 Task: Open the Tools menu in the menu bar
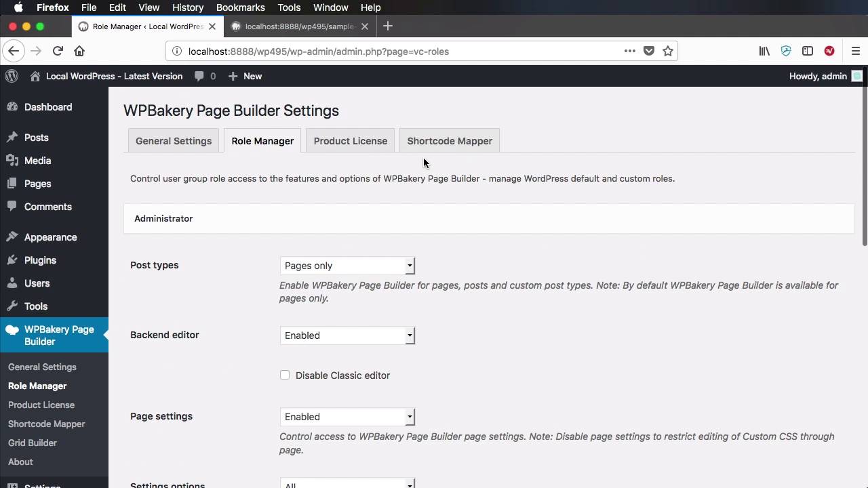click(x=289, y=7)
